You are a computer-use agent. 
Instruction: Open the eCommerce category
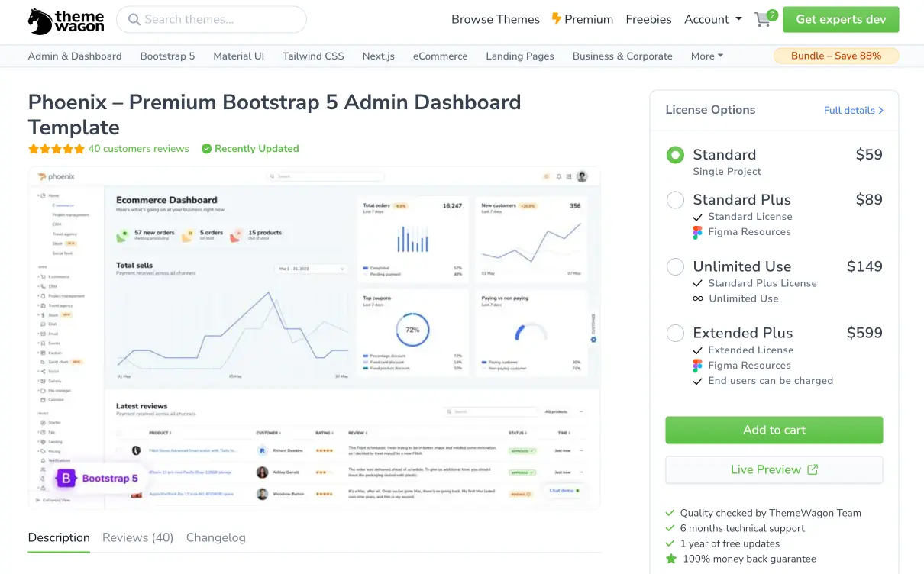click(x=441, y=56)
